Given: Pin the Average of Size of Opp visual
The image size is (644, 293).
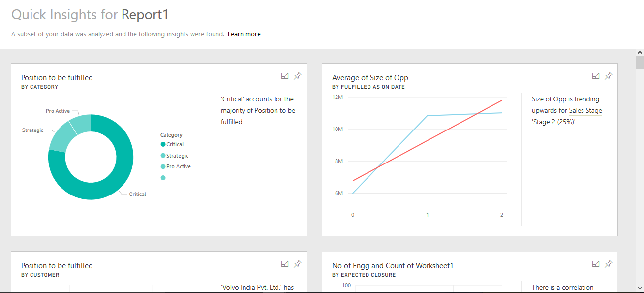Looking at the screenshot, I should click(x=609, y=76).
